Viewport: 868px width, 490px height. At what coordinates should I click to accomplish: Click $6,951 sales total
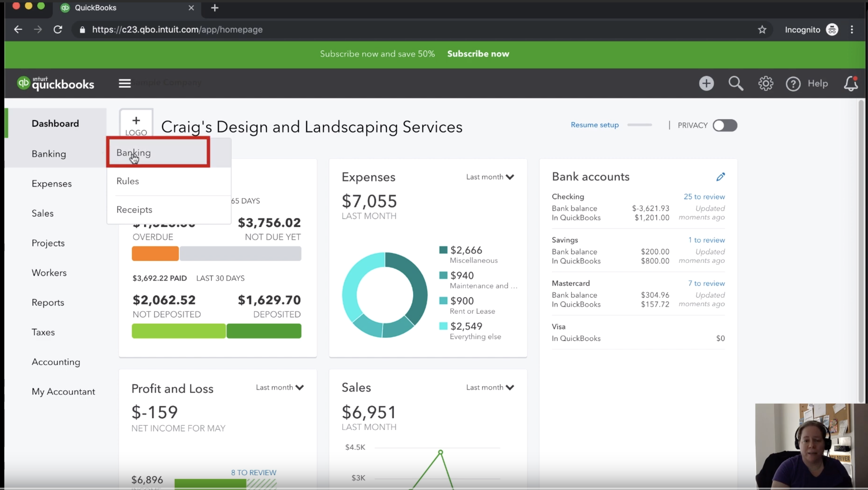(x=369, y=412)
